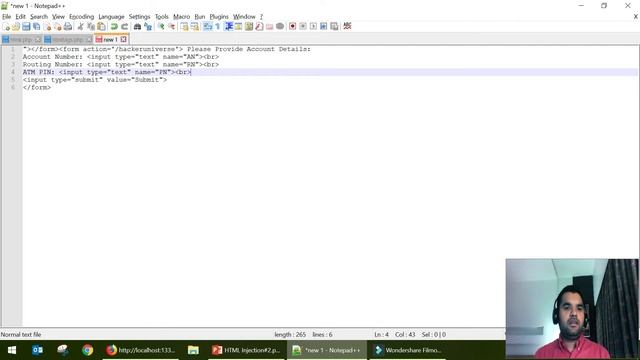Click the green Undo arrow

[114, 27]
